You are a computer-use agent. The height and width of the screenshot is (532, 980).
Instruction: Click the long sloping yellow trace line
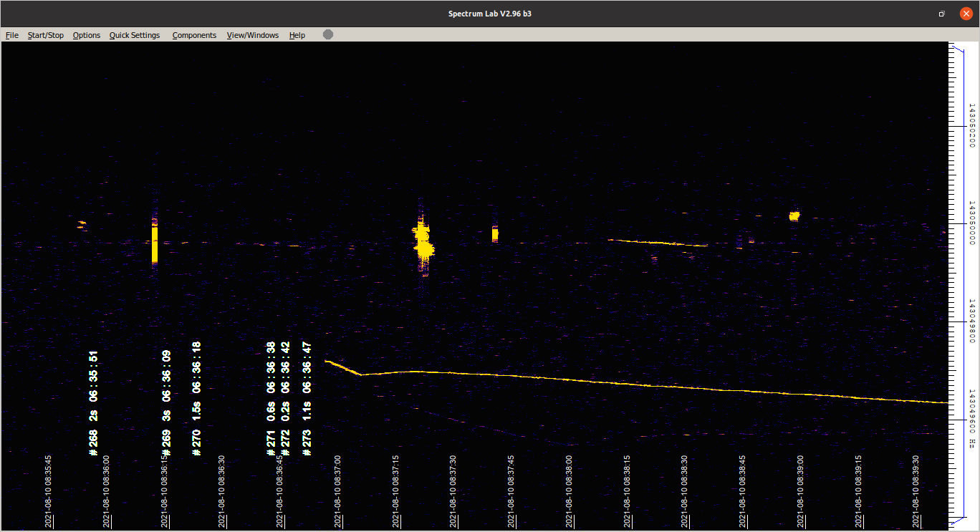(638, 385)
